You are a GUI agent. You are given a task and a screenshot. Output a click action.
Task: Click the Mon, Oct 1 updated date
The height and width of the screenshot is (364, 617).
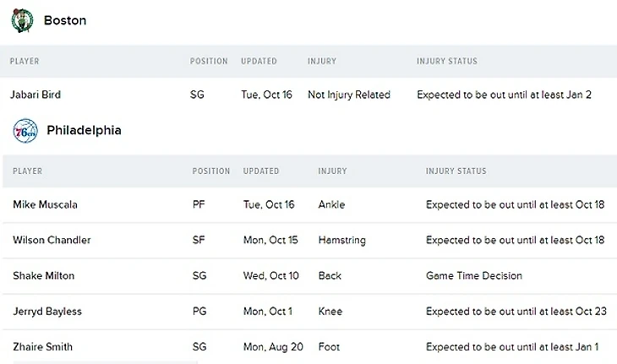coord(268,312)
